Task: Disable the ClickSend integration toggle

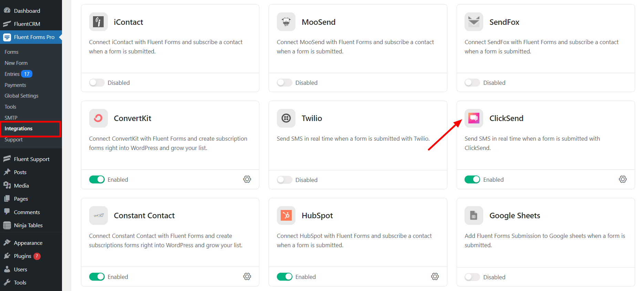Action: [x=472, y=180]
